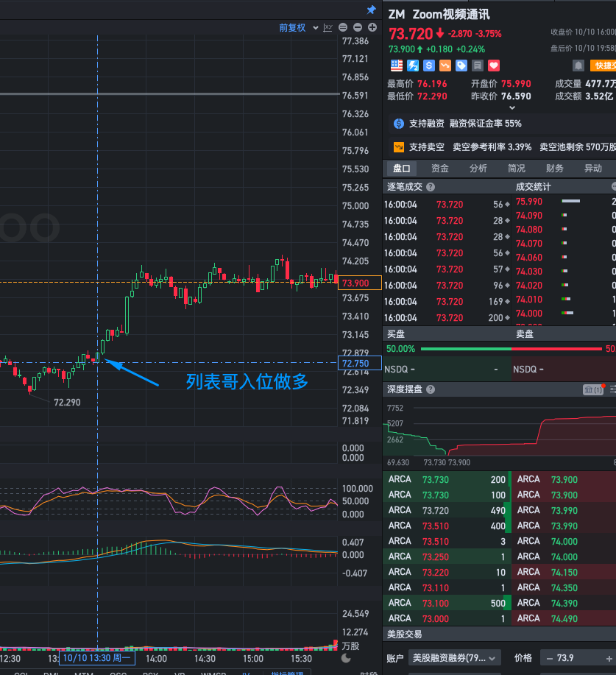The image size is (616, 675).
Task: Zoom out the chart with minus icon
Action: tap(358, 27)
